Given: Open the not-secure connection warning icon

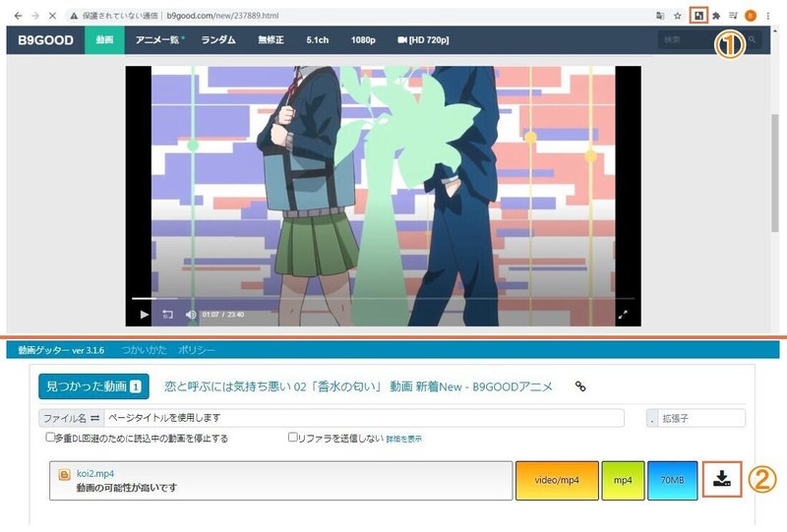Looking at the screenshot, I should coord(74,16).
